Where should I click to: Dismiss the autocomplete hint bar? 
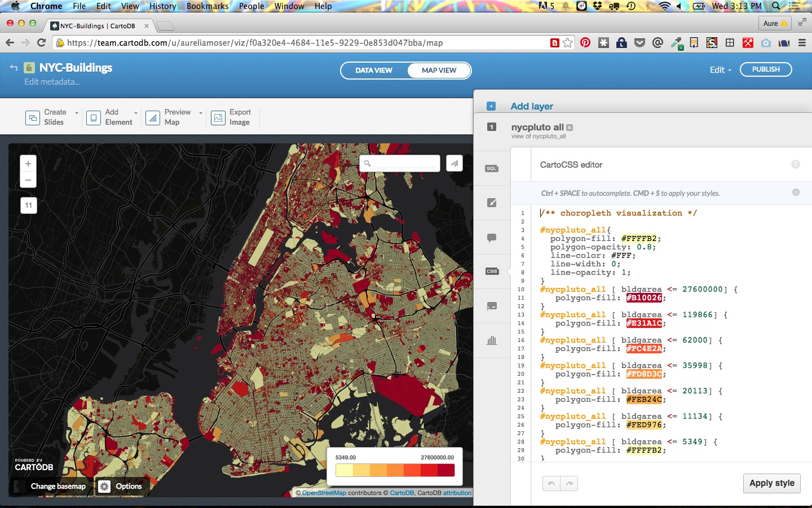point(796,192)
